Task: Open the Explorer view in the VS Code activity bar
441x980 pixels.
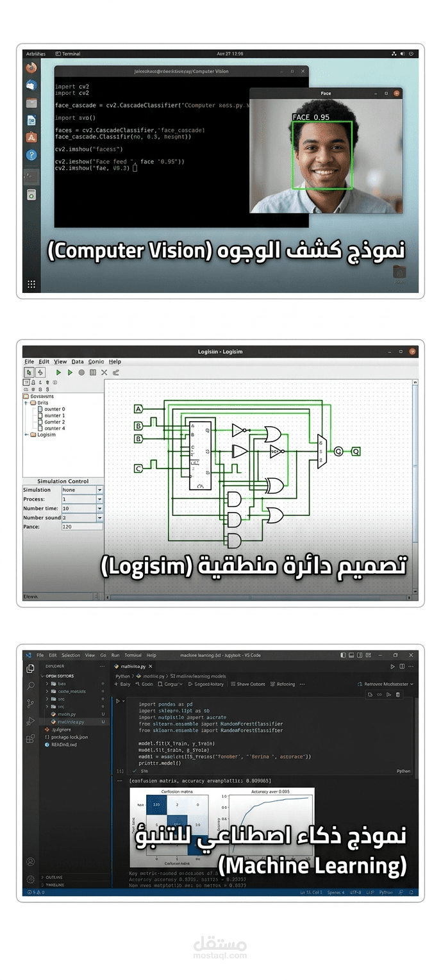Action: 30,669
